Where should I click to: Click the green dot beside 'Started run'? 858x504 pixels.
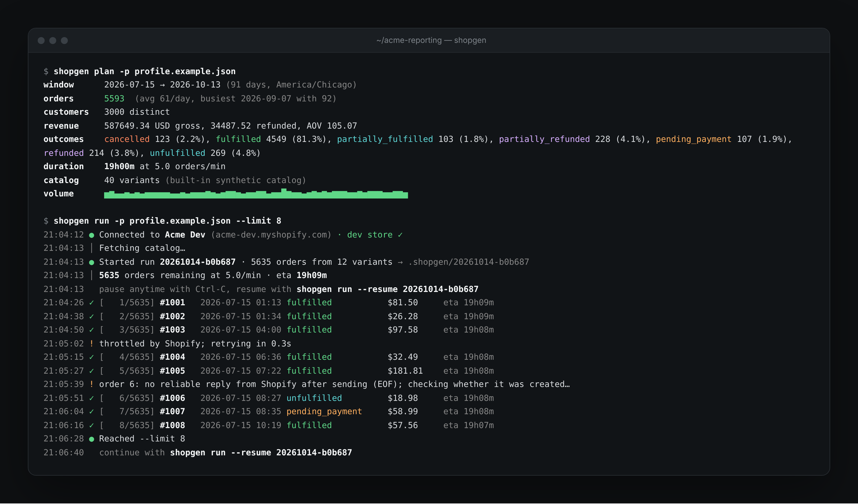click(91, 262)
